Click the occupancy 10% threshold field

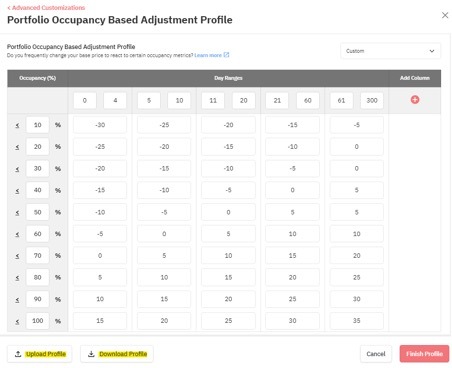38,125
